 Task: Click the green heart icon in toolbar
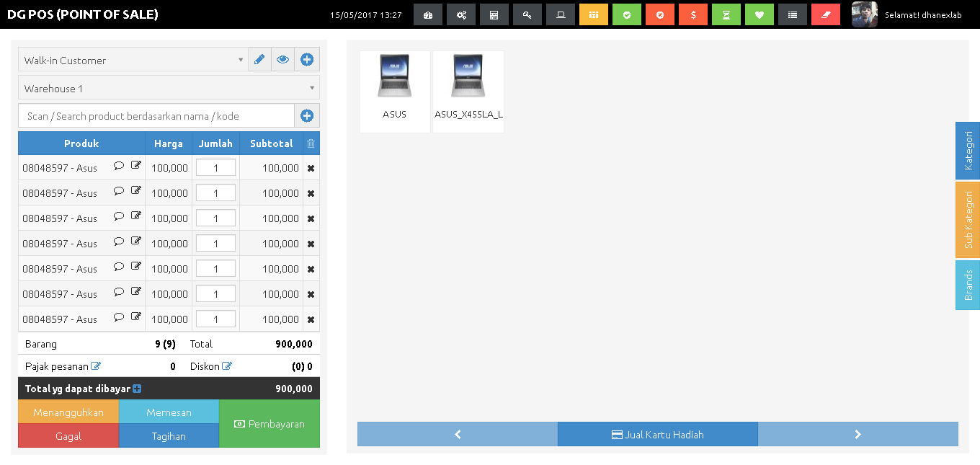click(x=759, y=14)
